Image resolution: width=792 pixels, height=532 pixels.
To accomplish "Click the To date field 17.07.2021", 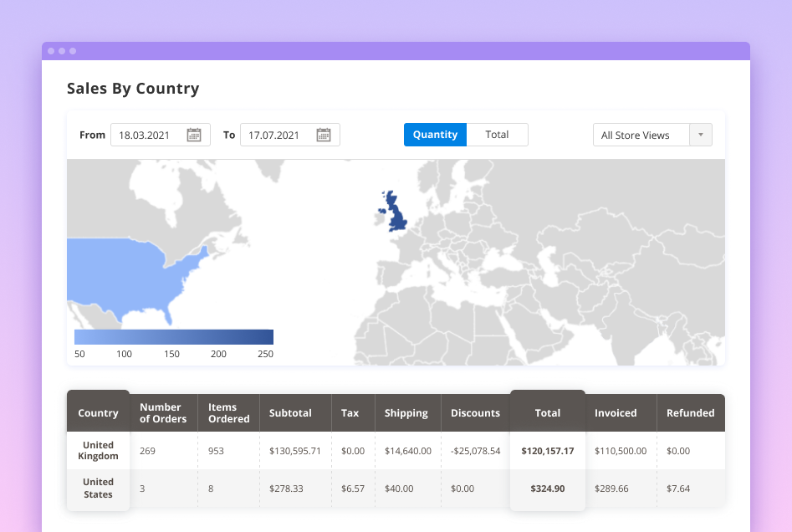I will click(x=277, y=136).
